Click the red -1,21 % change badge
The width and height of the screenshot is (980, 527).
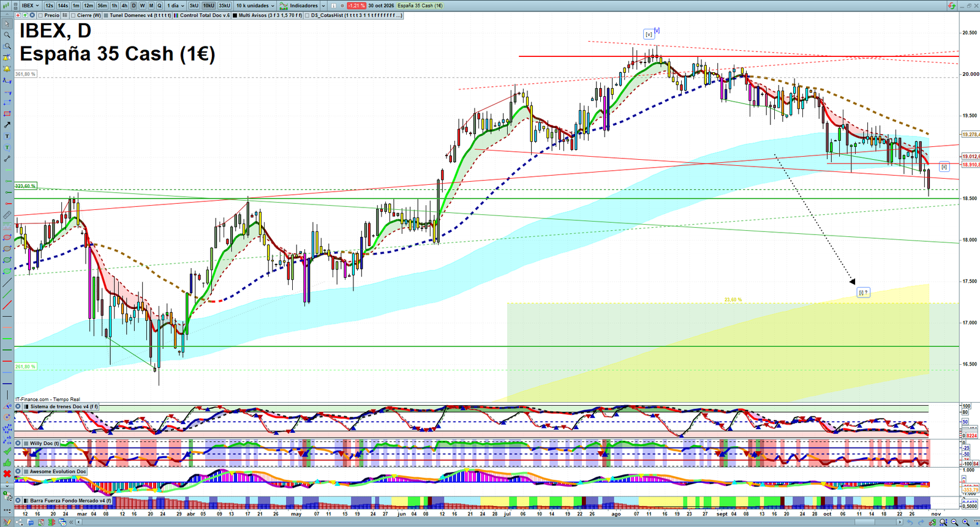tap(356, 6)
